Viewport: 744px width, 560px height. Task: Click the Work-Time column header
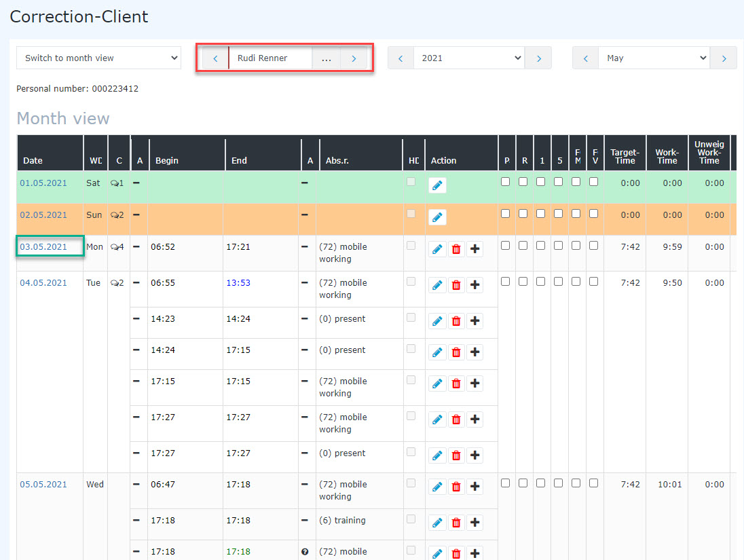[667, 153]
